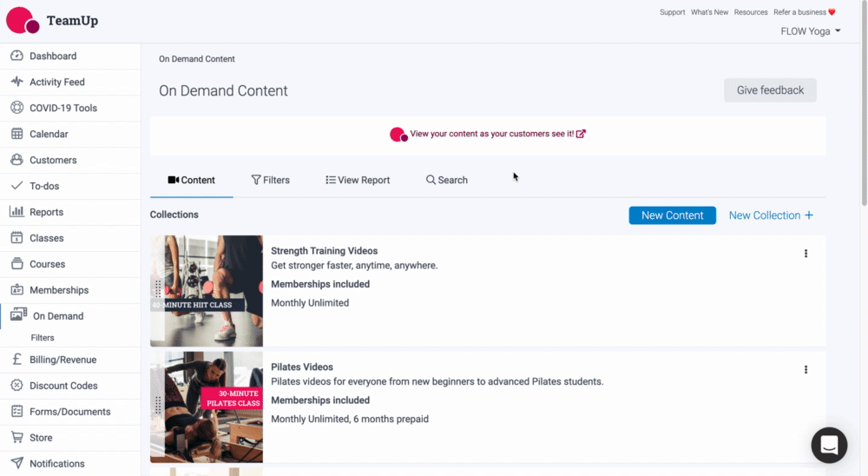Viewport: 868px width, 476px height.
Task: Click the COVID-19 Tools lifebuoy icon
Action: [x=16, y=109]
